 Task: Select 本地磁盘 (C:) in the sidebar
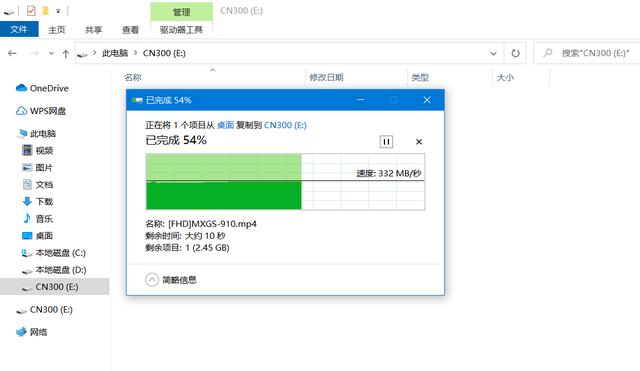coord(60,253)
